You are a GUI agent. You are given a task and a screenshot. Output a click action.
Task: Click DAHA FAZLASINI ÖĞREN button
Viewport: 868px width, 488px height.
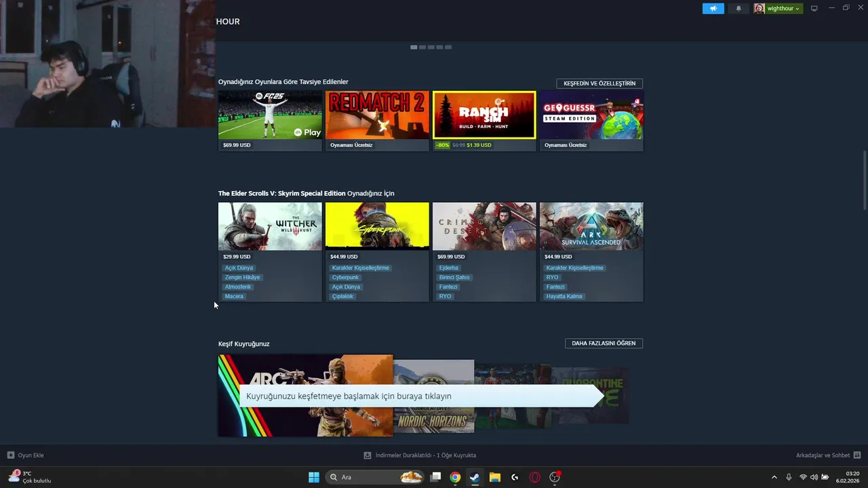click(x=604, y=344)
